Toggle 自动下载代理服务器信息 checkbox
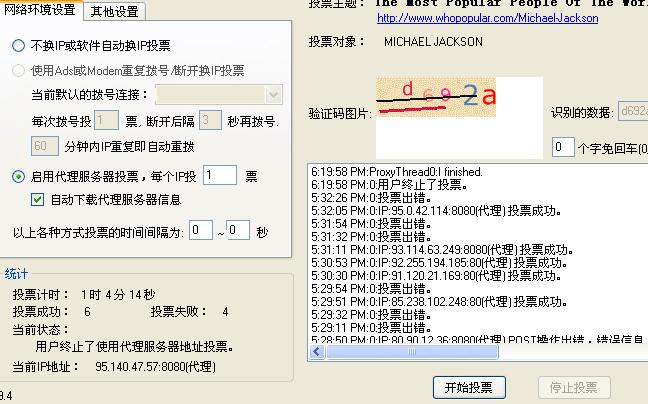 pyautogui.click(x=38, y=199)
